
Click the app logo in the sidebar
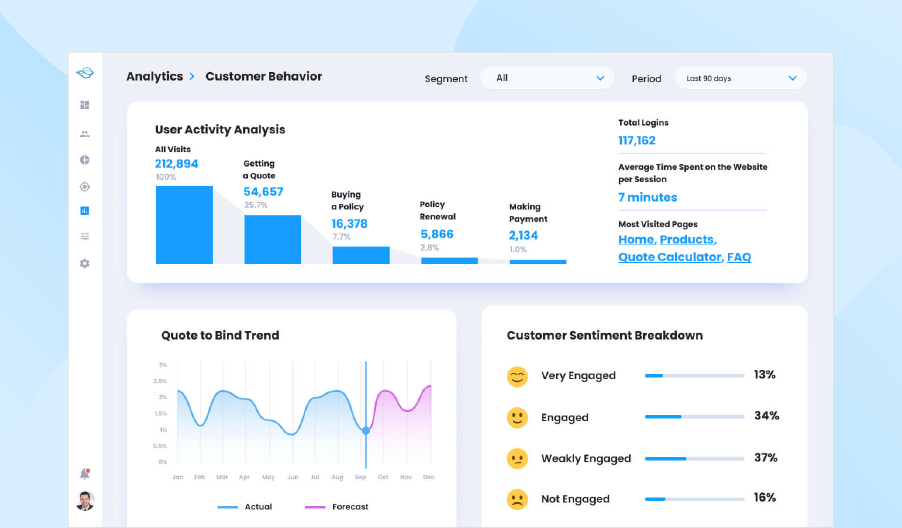pos(85,73)
